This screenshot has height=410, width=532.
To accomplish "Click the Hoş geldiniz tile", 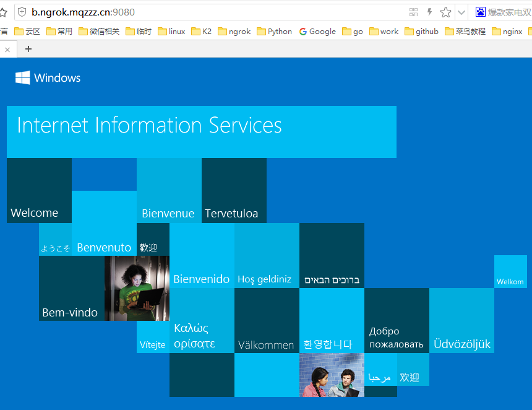I will click(x=267, y=255).
